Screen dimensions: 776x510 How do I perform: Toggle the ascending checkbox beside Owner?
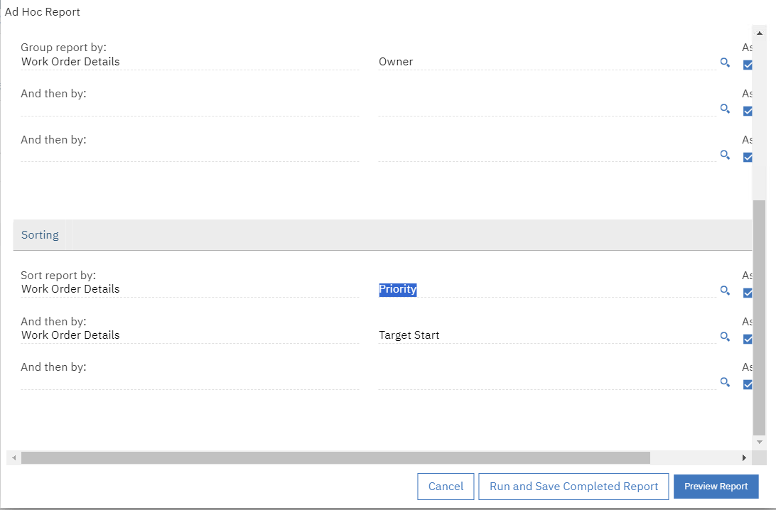tap(748, 65)
